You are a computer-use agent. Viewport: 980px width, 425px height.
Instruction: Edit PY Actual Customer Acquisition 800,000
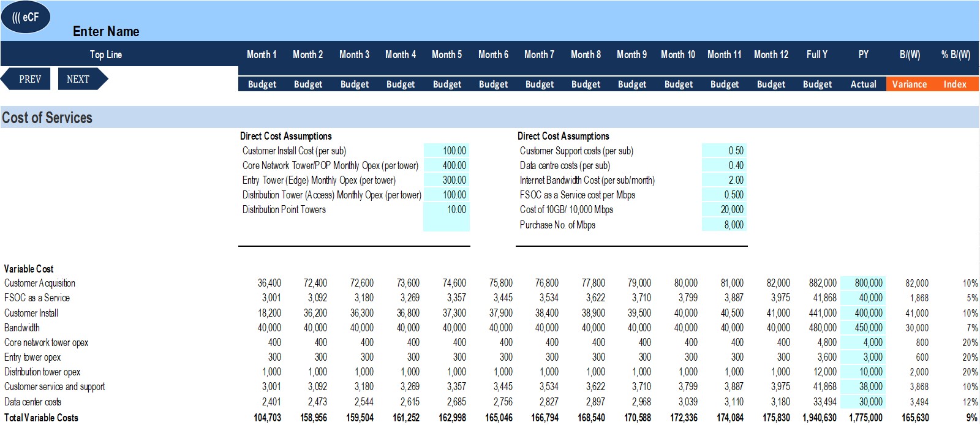(x=862, y=283)
